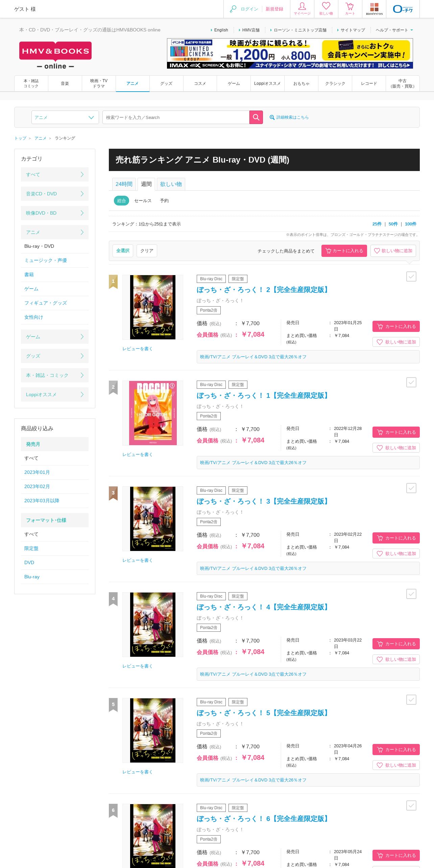Viewport: 434px width, 868px height.
Task: Click レビューを書く under rank 2 item
Action: tap(138, 455)
